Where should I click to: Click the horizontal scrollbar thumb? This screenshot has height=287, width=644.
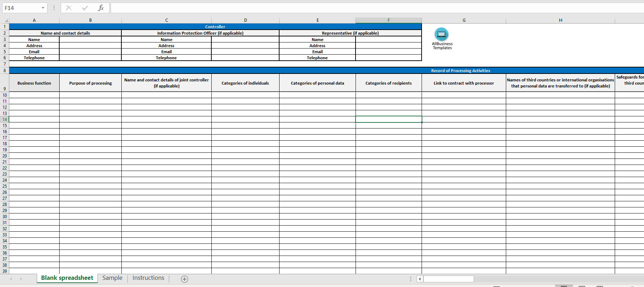pos(448,279)
